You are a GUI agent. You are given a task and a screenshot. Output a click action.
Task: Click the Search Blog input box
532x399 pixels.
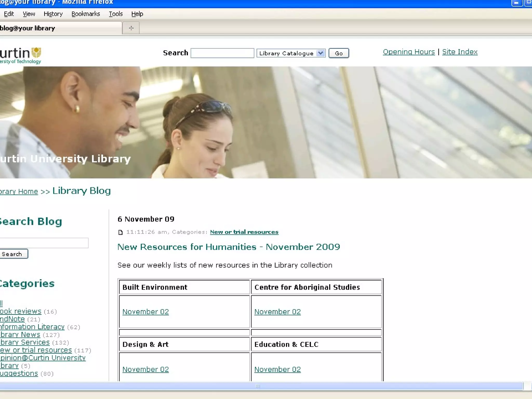44,243
